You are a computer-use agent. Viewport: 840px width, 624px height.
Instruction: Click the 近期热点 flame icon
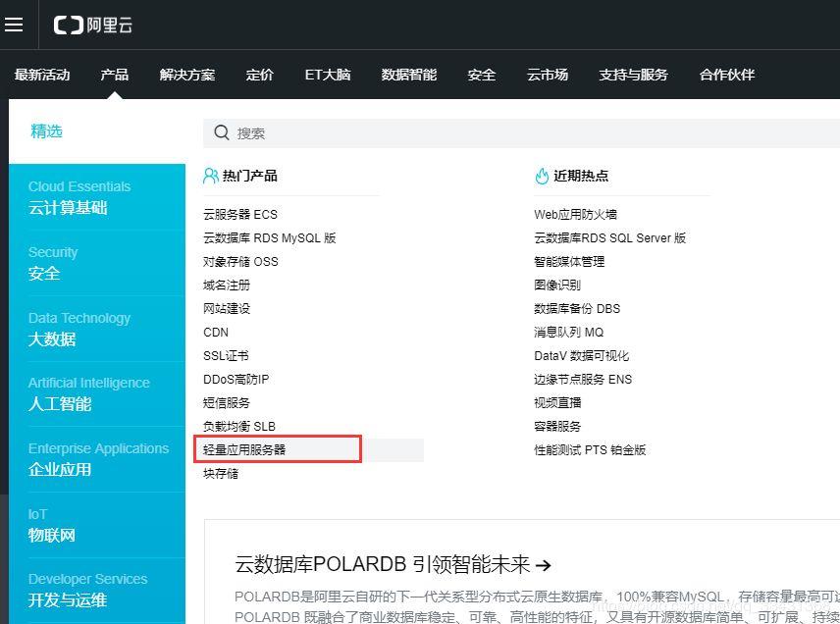coord(542,176)
